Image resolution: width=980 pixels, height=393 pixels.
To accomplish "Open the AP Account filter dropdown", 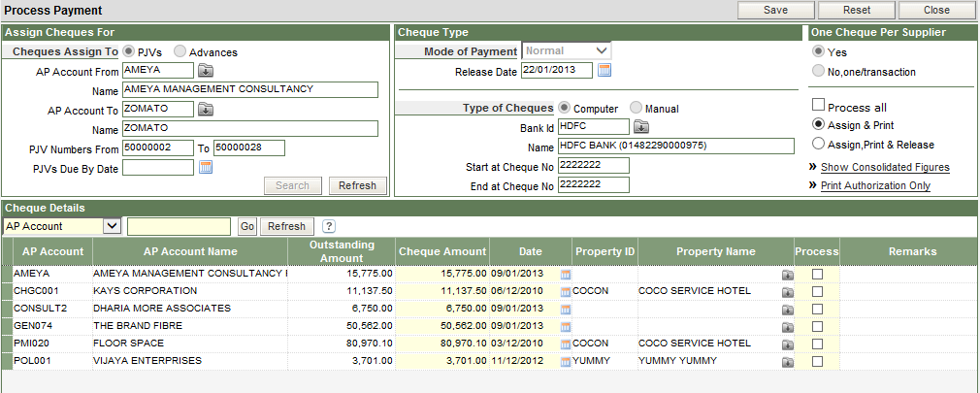I will 111,226.
